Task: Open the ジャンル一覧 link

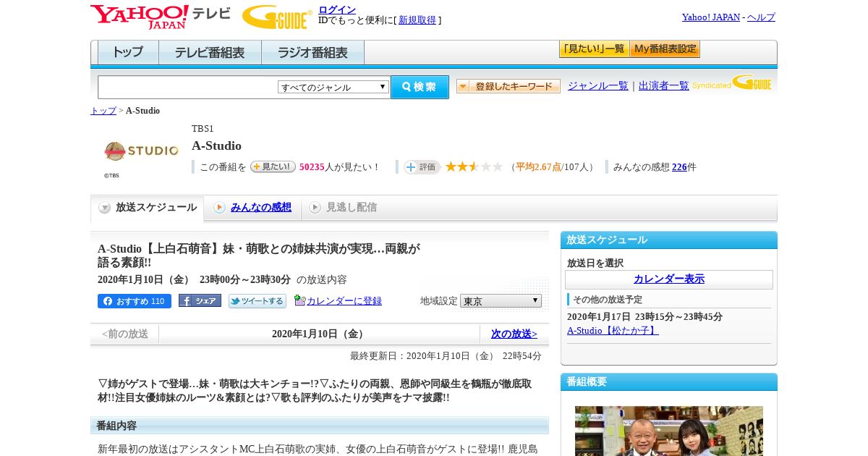Action: tap(598, 86)
